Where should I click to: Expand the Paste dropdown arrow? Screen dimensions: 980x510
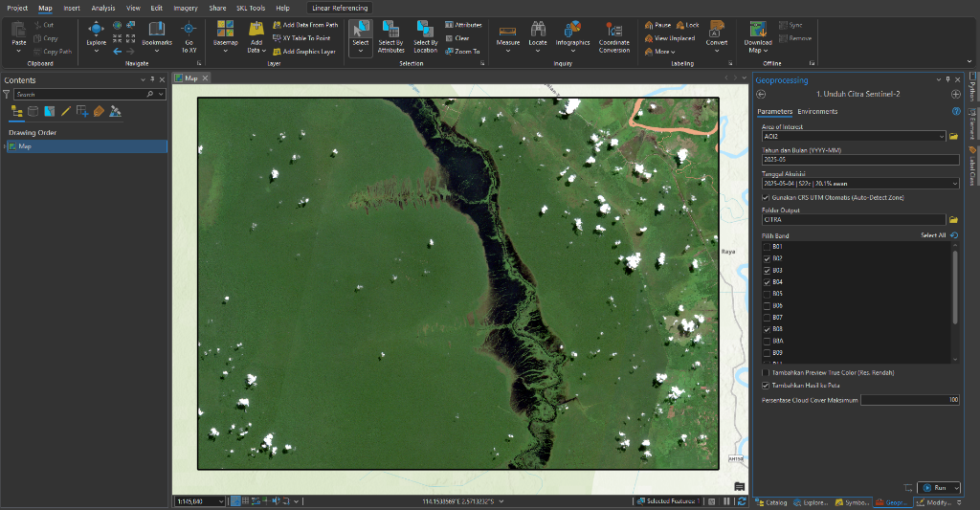[x=19, y=52]
